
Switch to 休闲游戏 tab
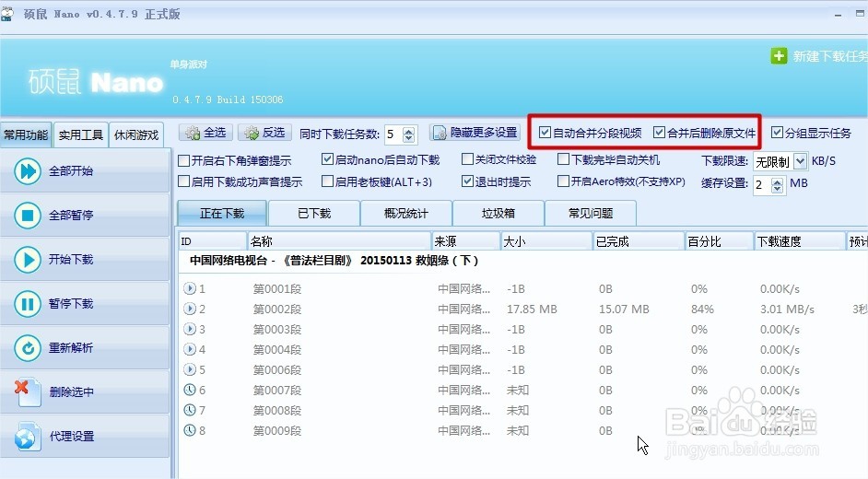coord(136,135)
